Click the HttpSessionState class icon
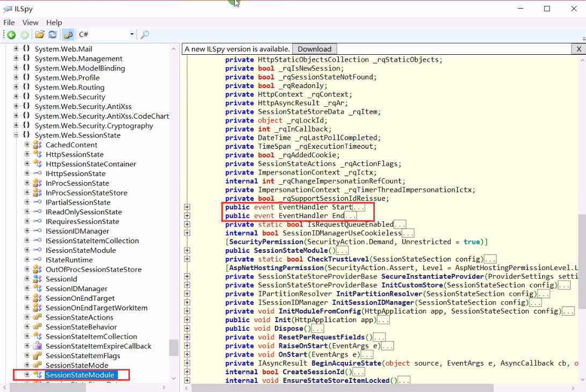This screenshot has width=586, height=392. pos(37,154)
